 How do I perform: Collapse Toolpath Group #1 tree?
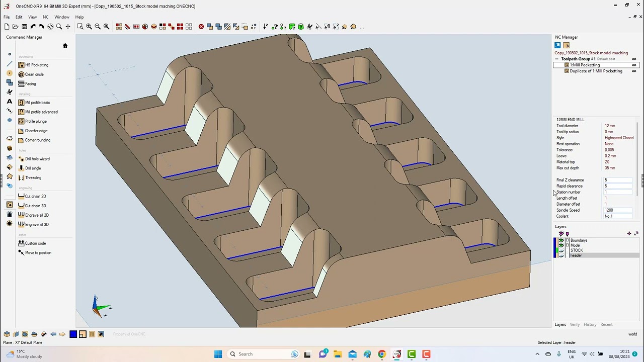click(x=557, y=59)
